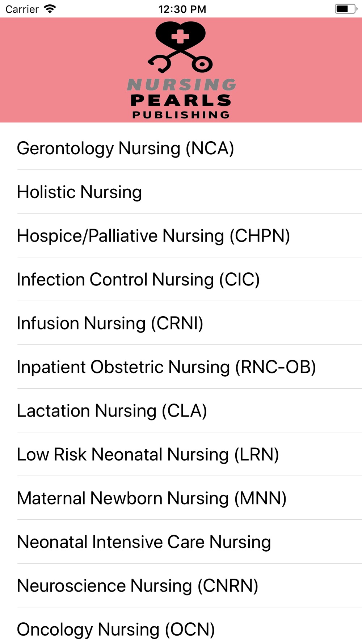Tap the Wi-Fi status icon
Image resolution: width=362 pixels, height=644 pixels.
(50, 9)
